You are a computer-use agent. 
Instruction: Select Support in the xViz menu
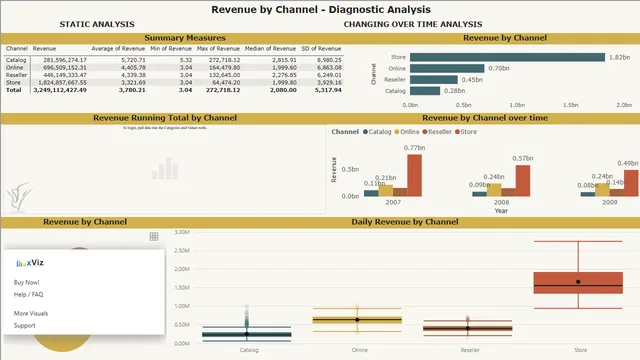24,325
